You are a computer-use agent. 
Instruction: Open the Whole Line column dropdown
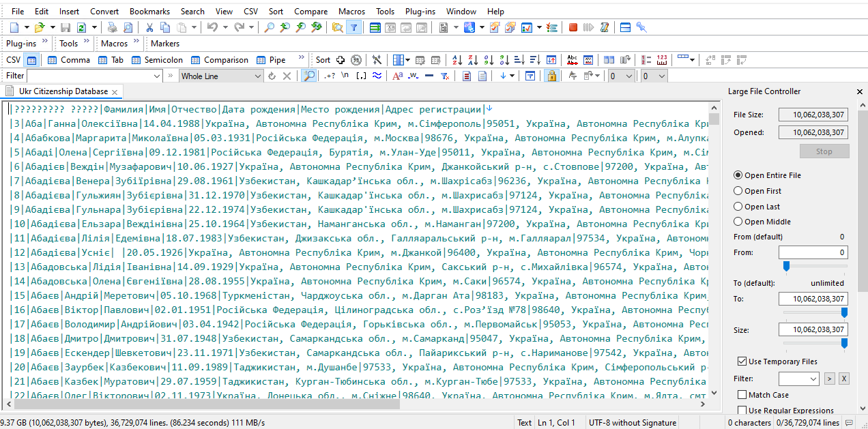(258, 76)
